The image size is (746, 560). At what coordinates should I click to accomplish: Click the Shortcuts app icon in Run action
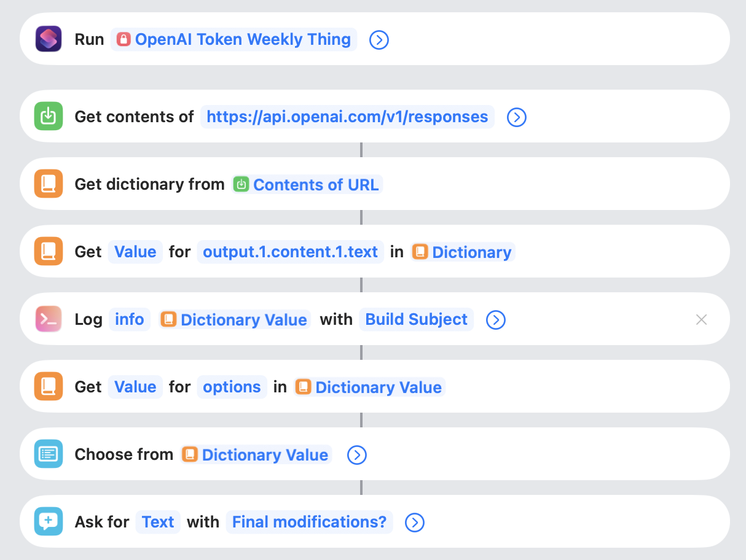(x=49, y=39)
